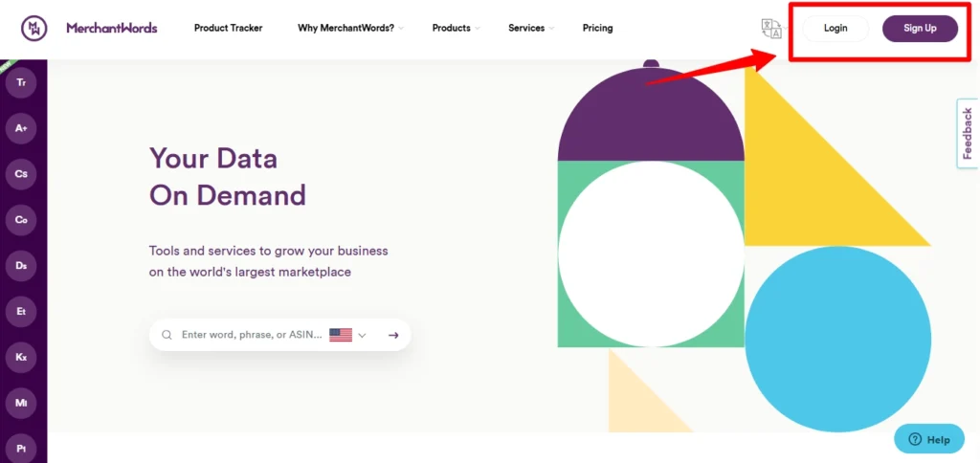Open the Feedback side tab

click(968, 133)
